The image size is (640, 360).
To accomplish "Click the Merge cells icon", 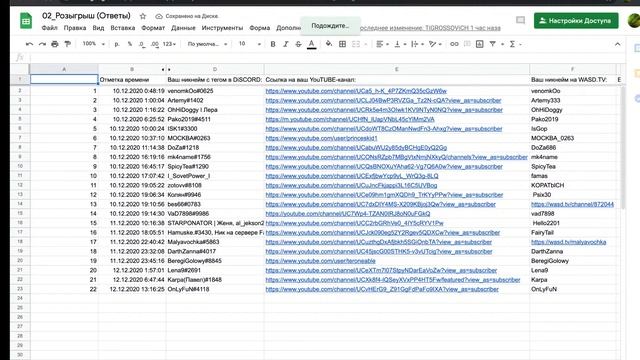I will [x=356, y=44].
